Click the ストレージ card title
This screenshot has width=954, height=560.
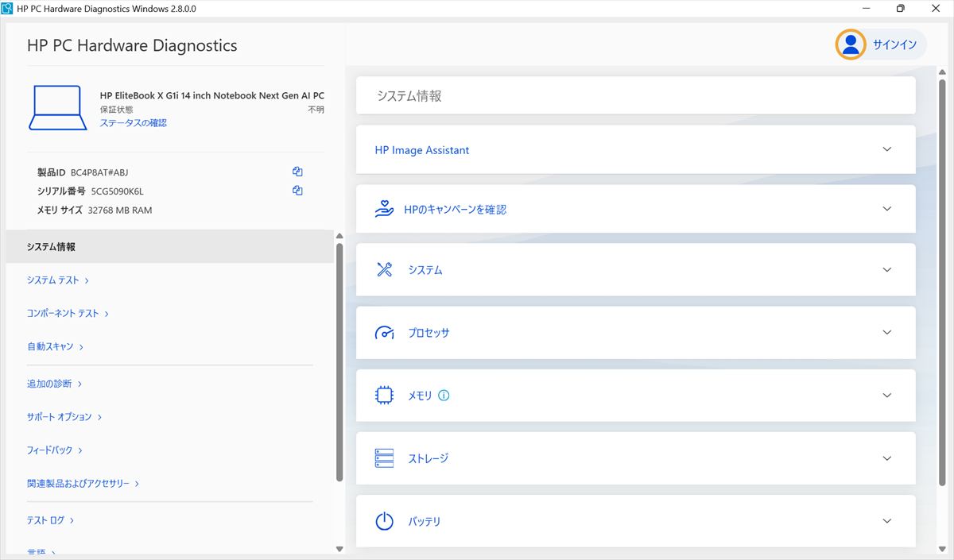tap(429, 458)
